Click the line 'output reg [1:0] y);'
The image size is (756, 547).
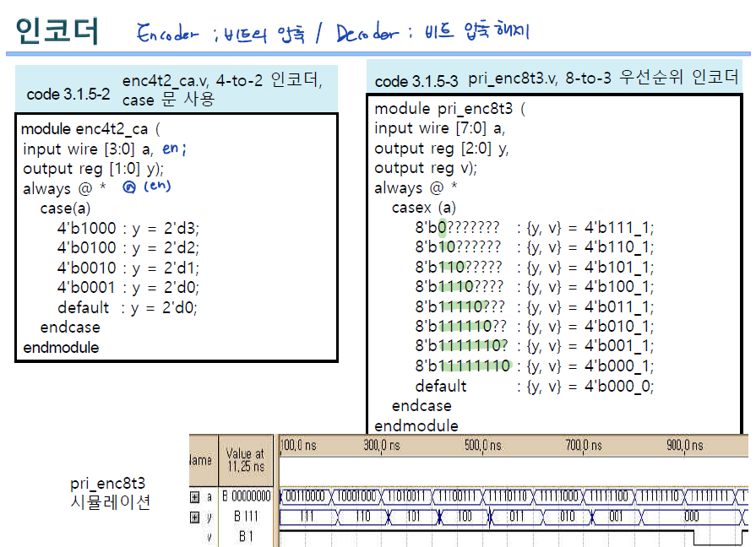pos(94,169)
